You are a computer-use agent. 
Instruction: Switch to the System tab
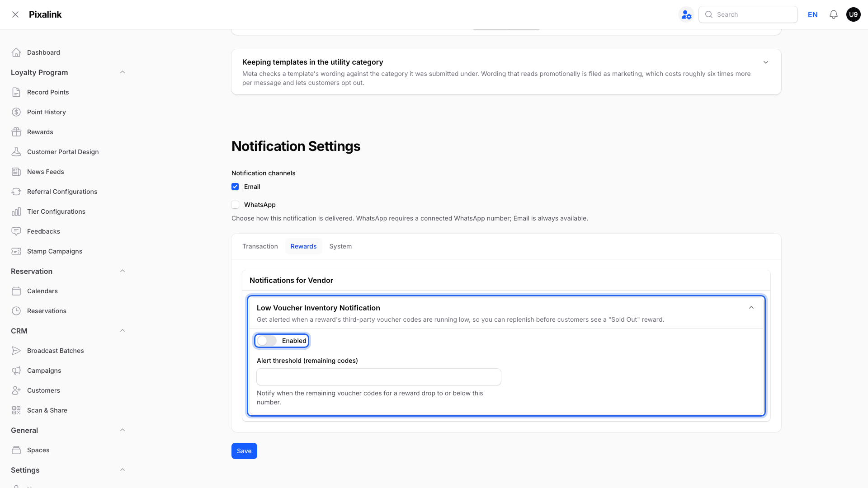(x=340, y=246)
